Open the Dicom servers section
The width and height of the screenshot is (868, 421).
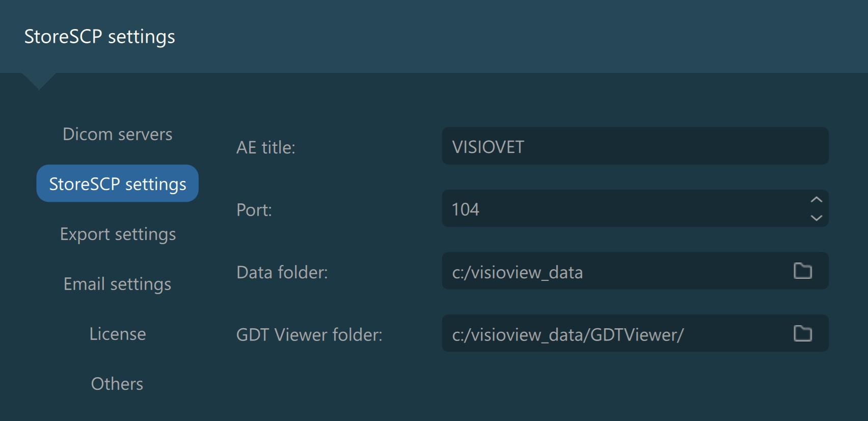click(x=117, y=134)
